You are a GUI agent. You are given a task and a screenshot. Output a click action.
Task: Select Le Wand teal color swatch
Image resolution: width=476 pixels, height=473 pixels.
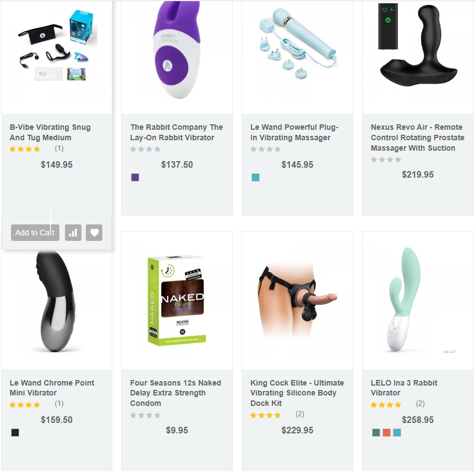click(255, 178)
